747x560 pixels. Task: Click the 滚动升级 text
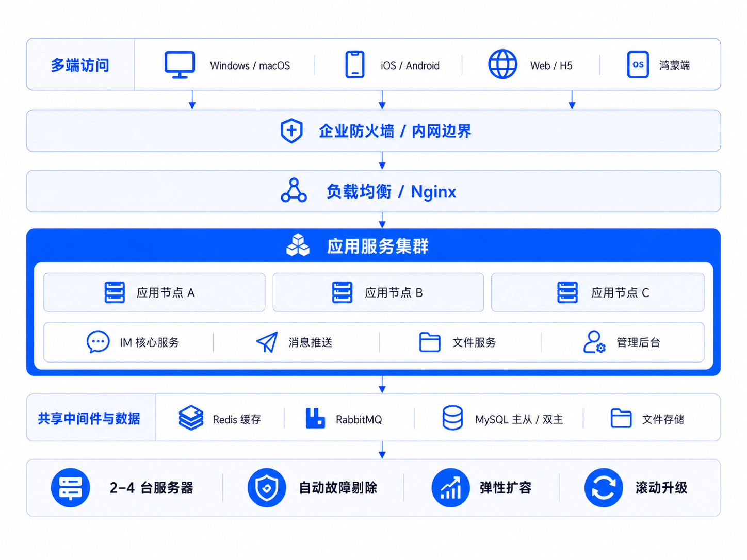point(661,488)
